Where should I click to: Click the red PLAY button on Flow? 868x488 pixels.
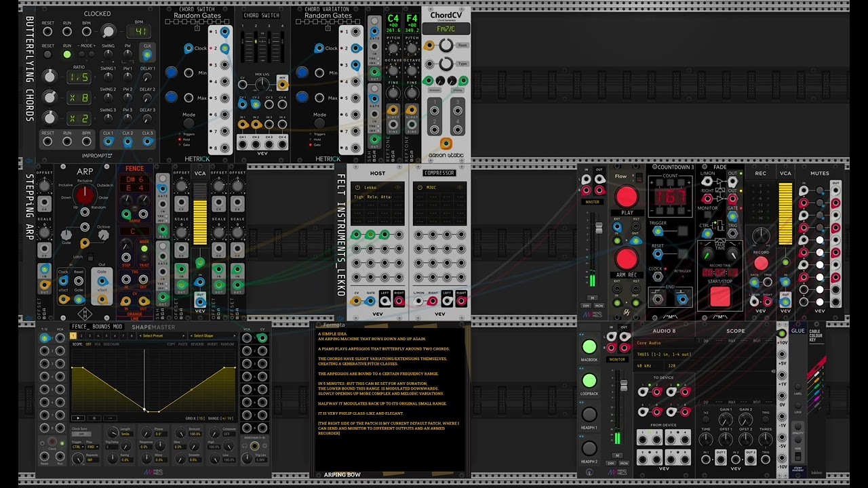coord(627,197)
